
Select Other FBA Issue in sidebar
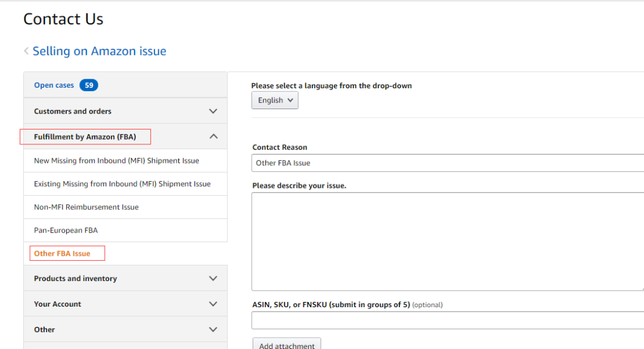point(62,254)
